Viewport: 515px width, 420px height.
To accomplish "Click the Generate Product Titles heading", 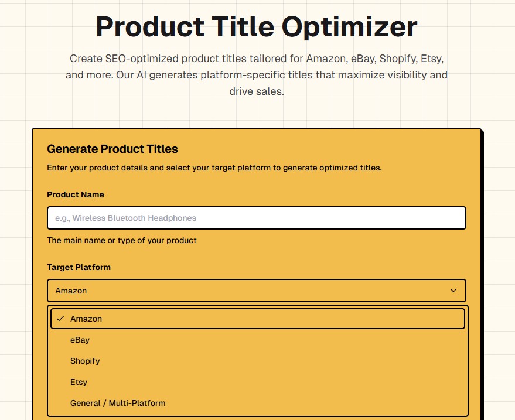I will pos(112,149).
